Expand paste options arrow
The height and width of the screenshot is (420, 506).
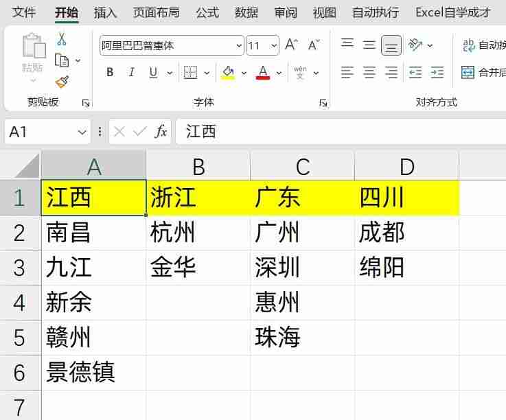[x=33, y=80]
